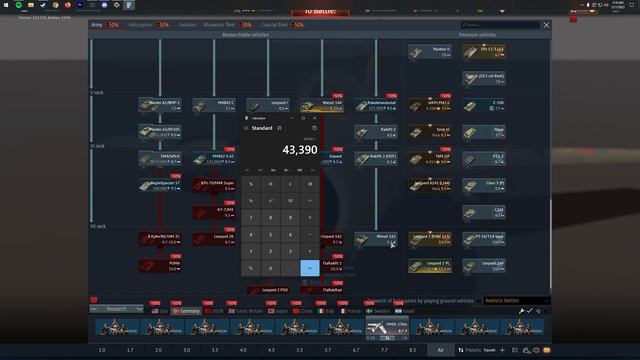Click the research tree search field
Screen dimensions: 640x360
point(500,25)
